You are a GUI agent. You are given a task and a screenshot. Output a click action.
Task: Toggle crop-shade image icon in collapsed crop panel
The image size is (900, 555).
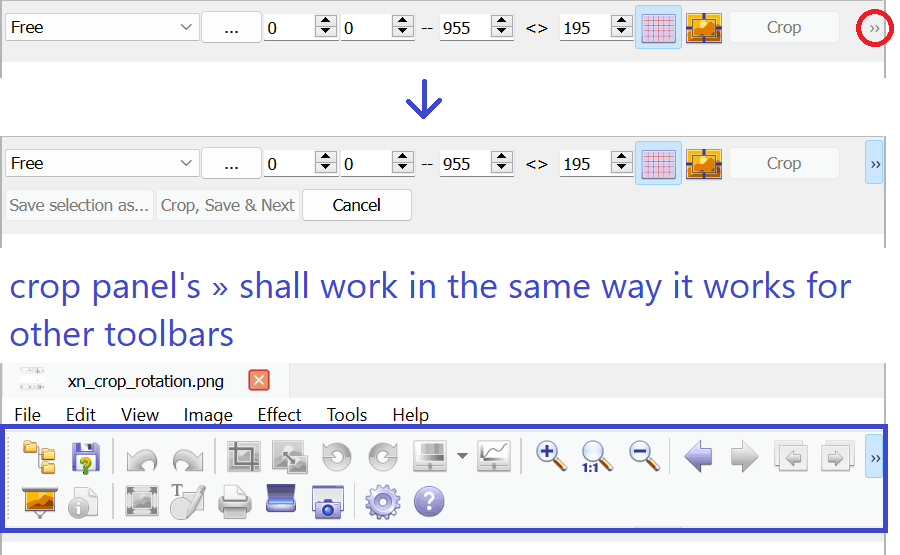[x=704, y=27]
